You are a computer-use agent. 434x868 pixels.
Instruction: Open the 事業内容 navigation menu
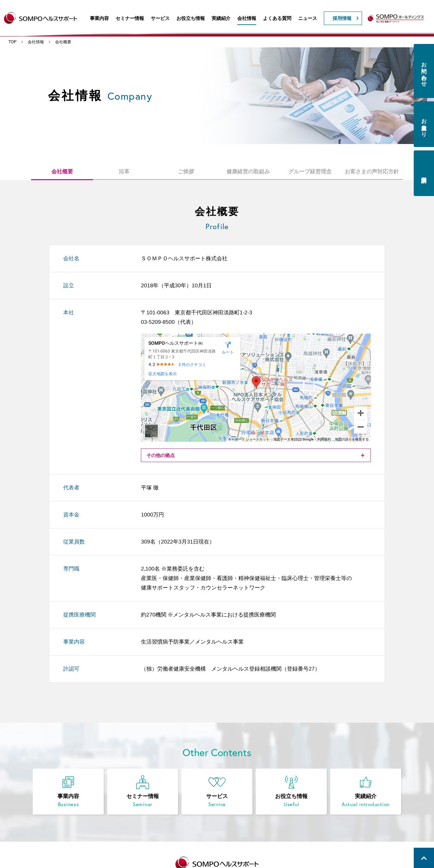coord(99,18)
